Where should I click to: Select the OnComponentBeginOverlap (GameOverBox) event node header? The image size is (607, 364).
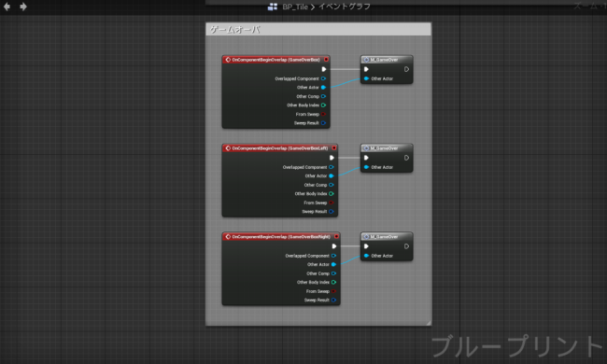coord(275,60)
